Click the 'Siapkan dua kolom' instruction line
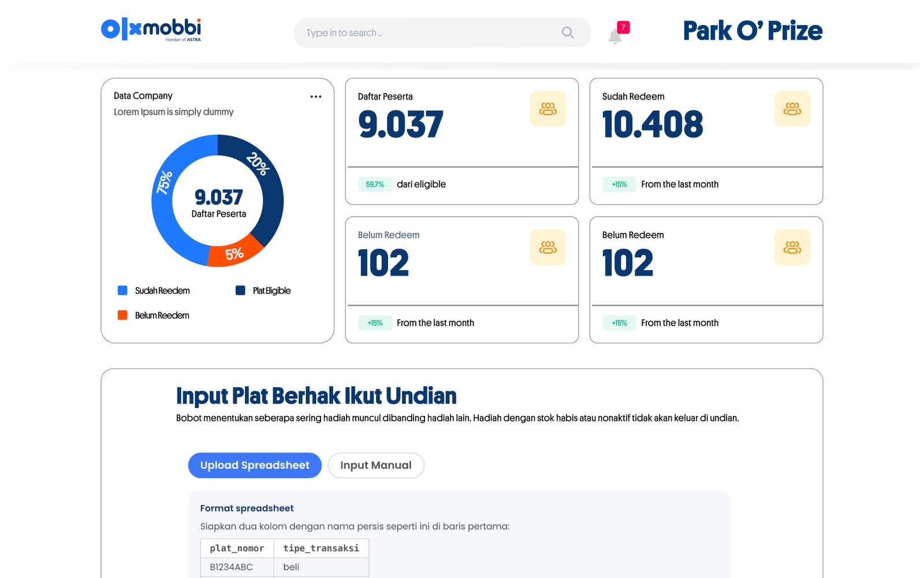The height and width of the screenshot is (578, 924). click(355, 527)
